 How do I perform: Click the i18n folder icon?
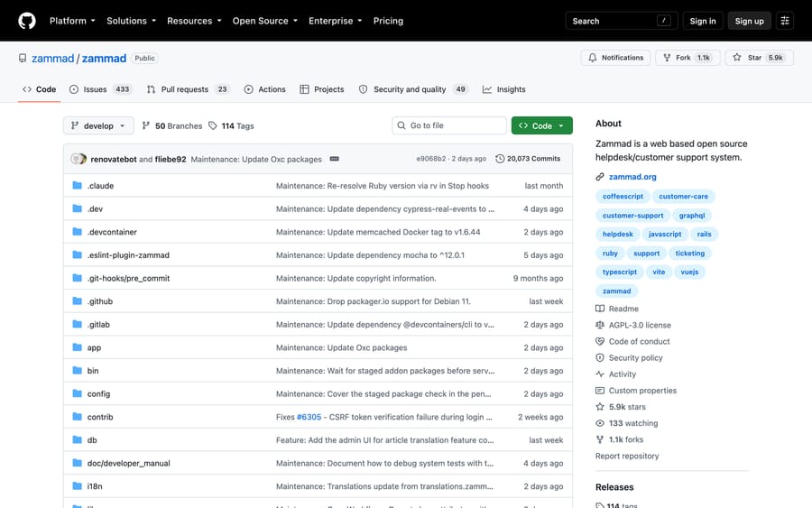click(78, 485)
